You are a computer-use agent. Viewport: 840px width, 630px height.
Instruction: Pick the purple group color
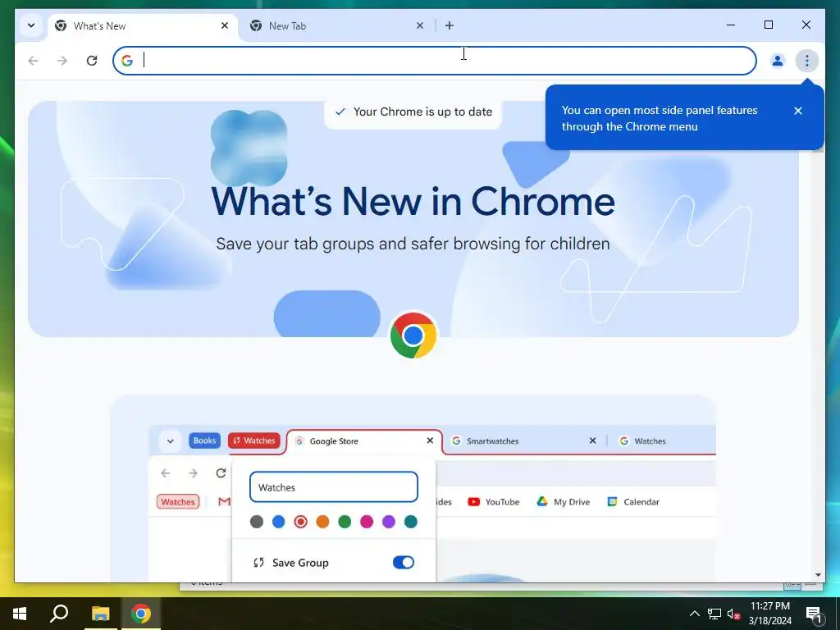[x=389, y=522]
